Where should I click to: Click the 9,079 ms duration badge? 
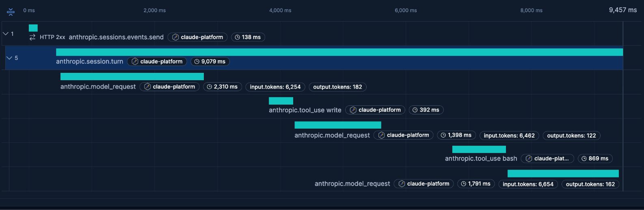click(210, 61)
